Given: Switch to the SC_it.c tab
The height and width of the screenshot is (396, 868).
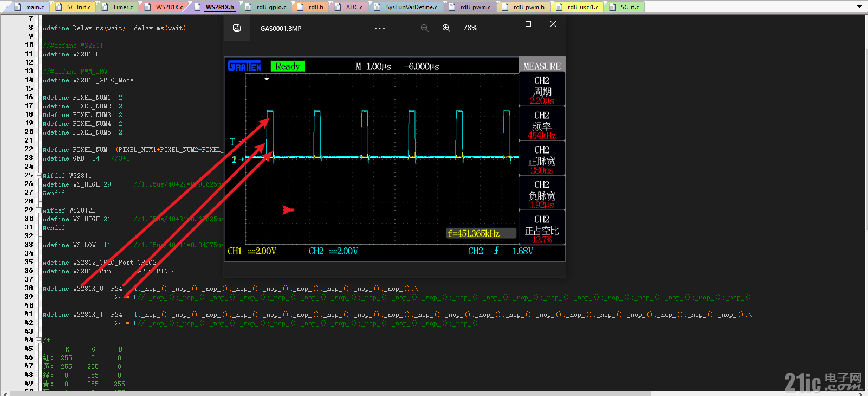Looking at the screenshot, I should pyautogui.click(x=625, y=7).
